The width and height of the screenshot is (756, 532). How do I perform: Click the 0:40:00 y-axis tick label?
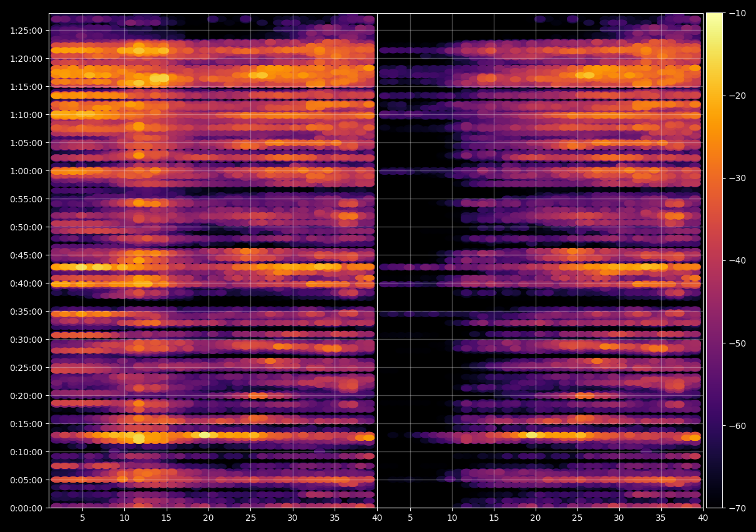pyautogui.click(x=26, y=283)
